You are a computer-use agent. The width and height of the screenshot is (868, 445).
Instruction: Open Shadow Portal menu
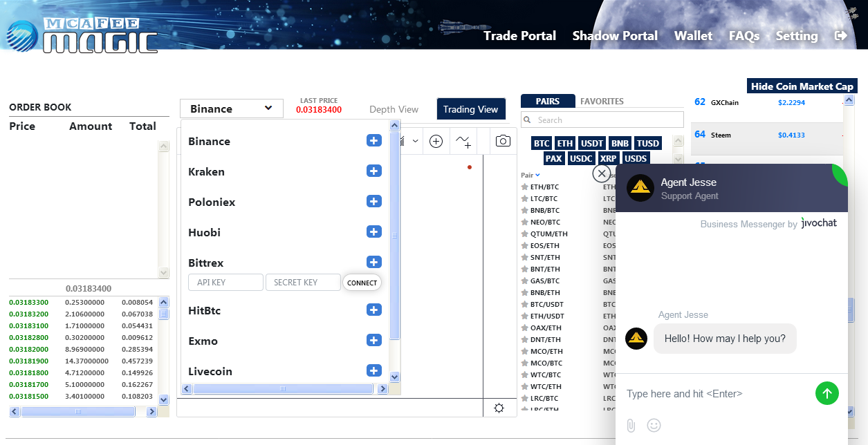coord(615,36)
